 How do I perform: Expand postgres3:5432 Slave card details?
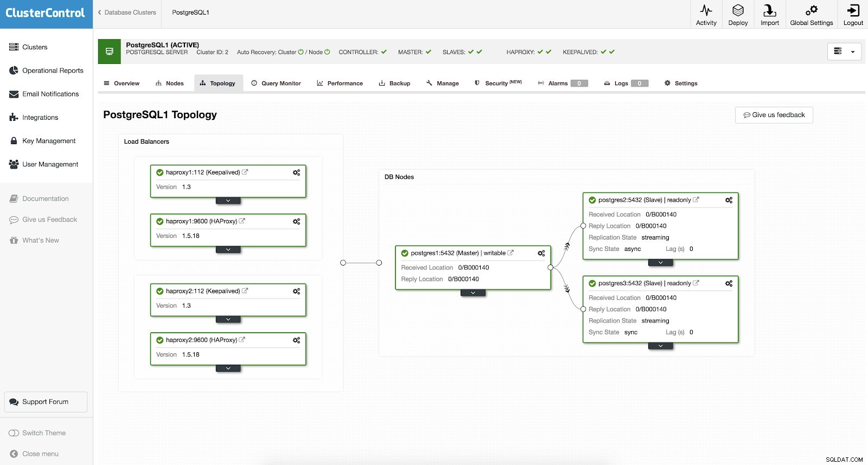coord(661,346)
